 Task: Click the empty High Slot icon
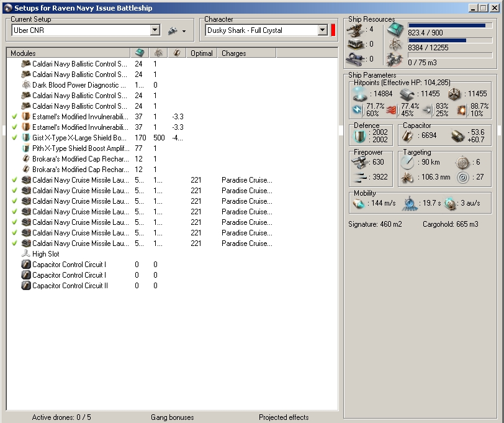pyautogui.click(x=25, y=254)
